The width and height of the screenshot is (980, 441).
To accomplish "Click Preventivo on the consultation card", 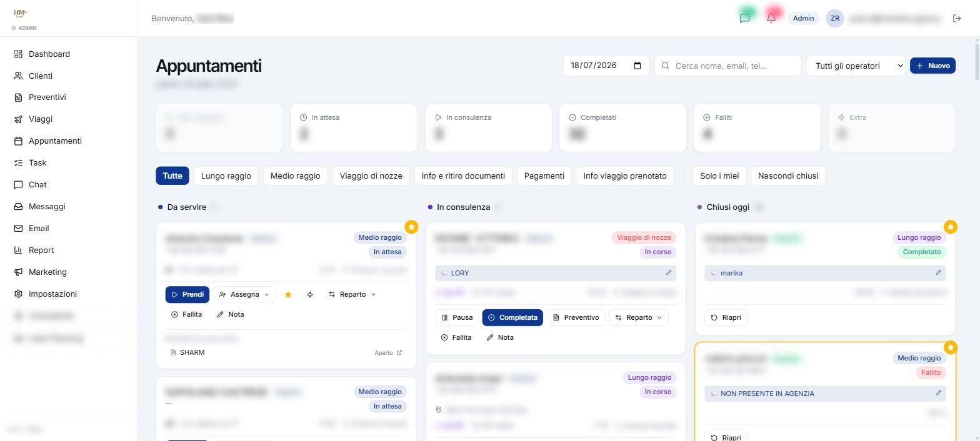I will 576,317.
